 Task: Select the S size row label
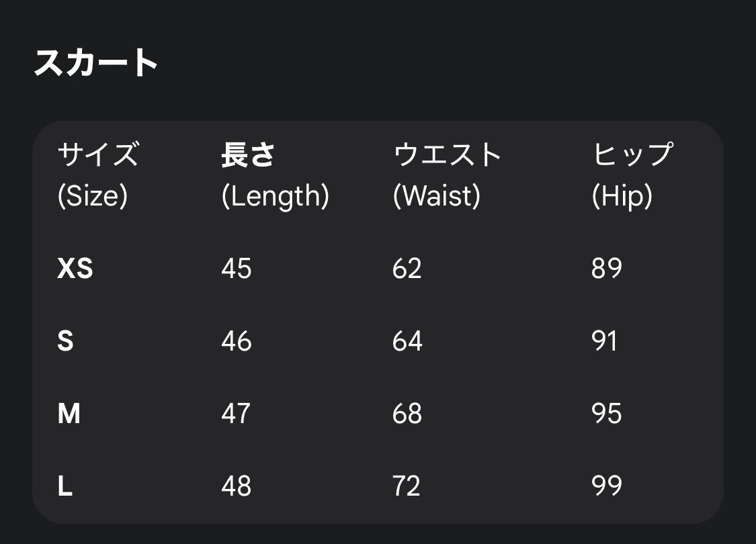(65, 341)
